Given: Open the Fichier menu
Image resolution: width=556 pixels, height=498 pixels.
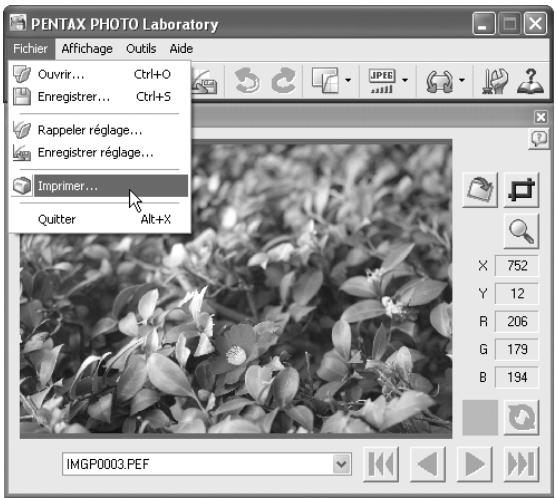Looking at the screenshot, I should pyautogui.click(x=30, y=49).
